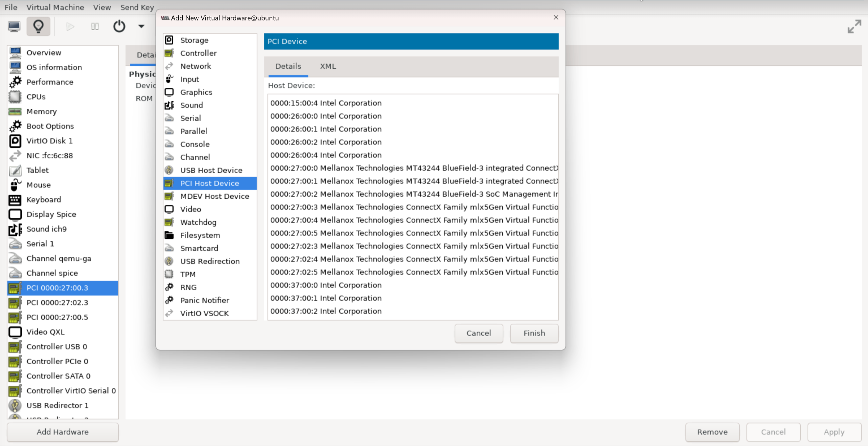Viewport: 868px width, 446px height.
Task: Toggle fullscreen view icon
Action: pyautogui.click(x=854, y=26)
